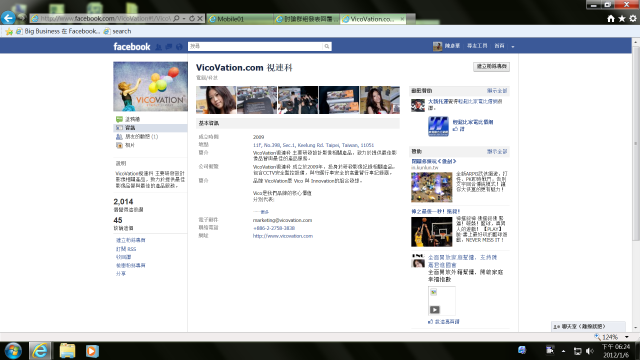Open the chat bar at the bottom right

tap(588, 327)
